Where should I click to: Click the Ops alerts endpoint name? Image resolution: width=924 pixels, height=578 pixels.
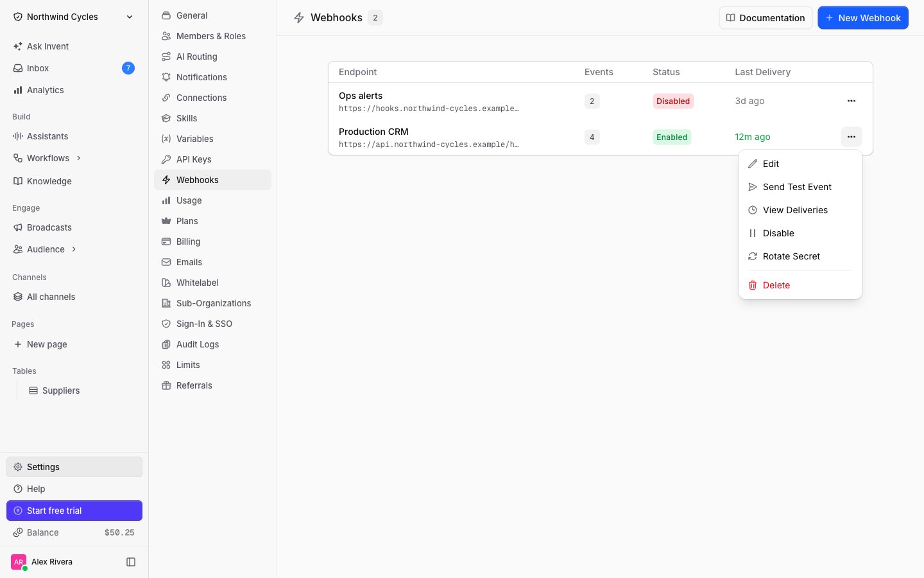point(361,96)
